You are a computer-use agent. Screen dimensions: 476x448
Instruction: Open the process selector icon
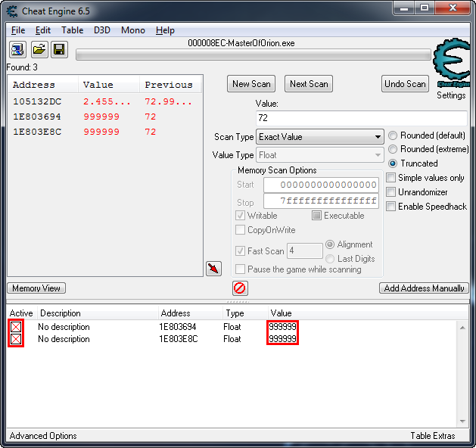click(17, 49)
